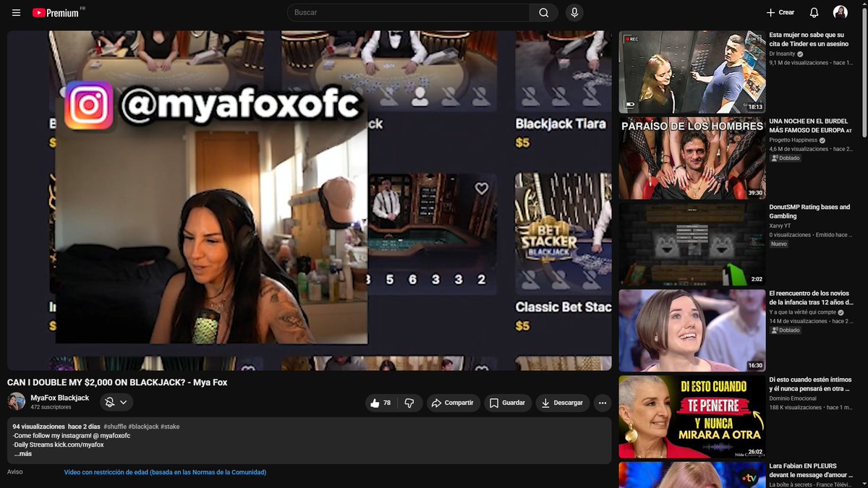The image size is (868, 488).
Task: Open more actions three-dot menu
Action: tap(602, 403)
